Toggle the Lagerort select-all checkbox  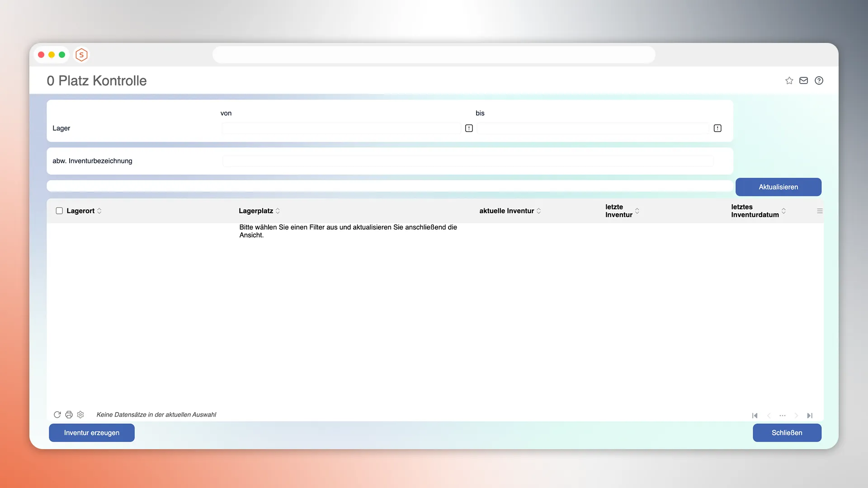point(59,211)
